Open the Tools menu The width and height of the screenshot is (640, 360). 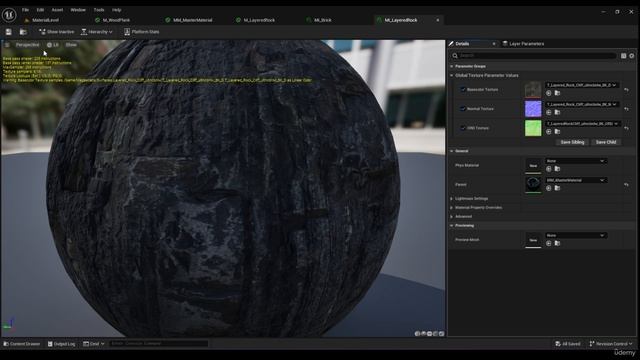click(99, 10)
